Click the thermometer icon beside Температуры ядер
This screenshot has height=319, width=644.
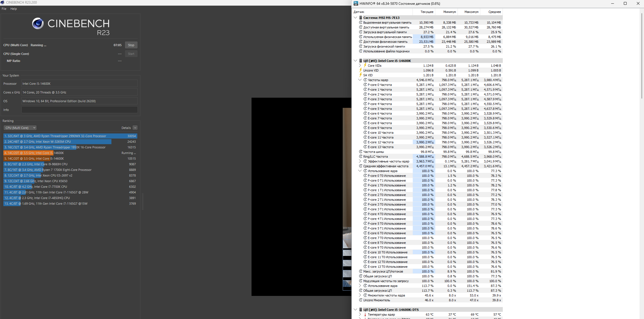365,314
